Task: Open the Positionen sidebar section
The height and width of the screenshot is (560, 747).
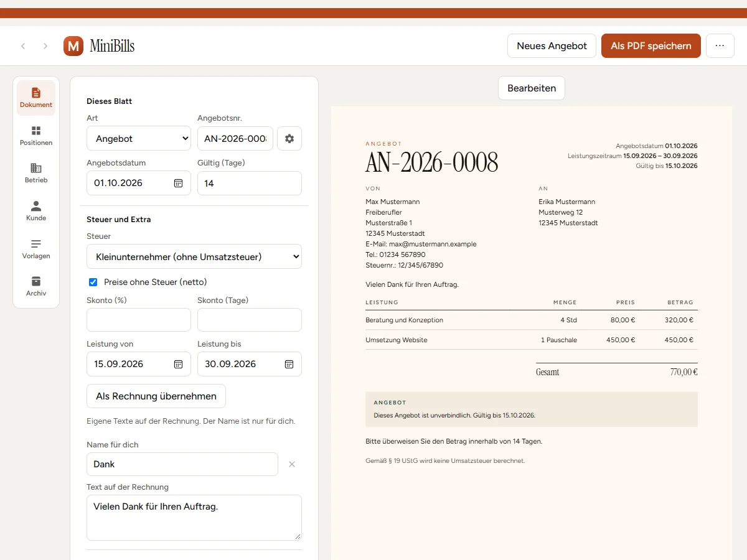Action: coord(36,136)
